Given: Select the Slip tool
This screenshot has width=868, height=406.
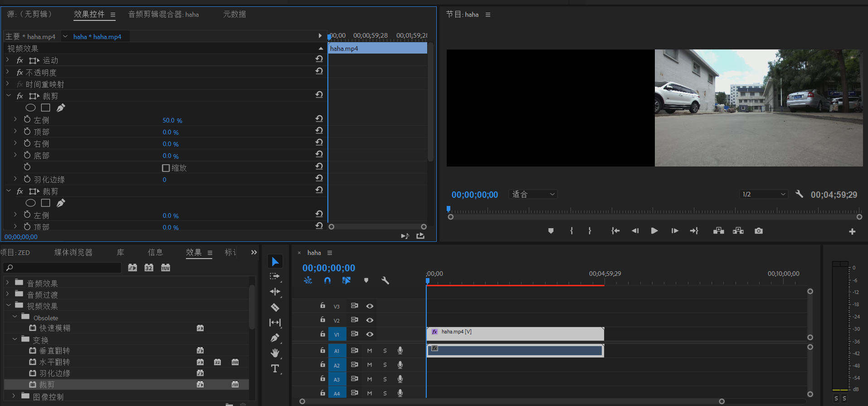Looking at the screenshot, I should [275, 323].
